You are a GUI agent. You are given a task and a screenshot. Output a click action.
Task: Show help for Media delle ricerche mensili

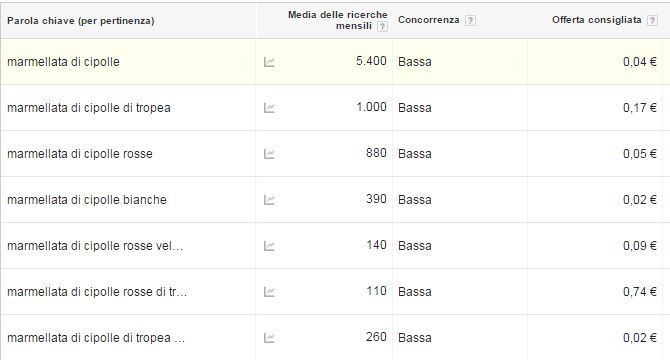click(x=382, y=26)
